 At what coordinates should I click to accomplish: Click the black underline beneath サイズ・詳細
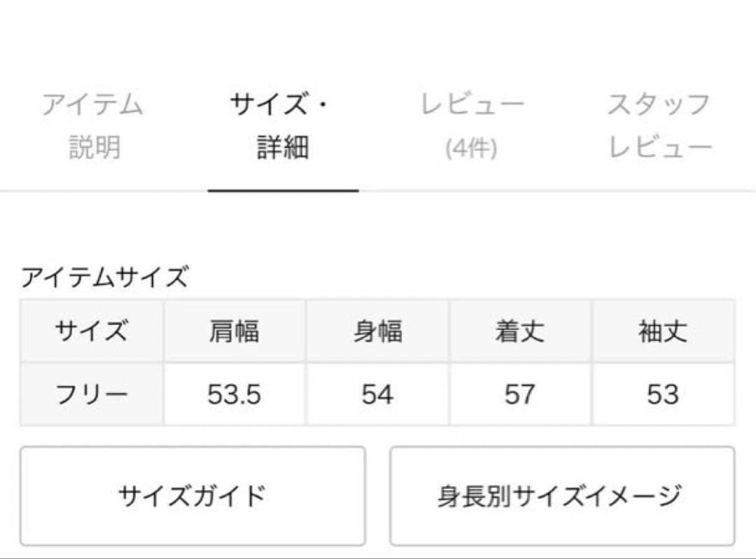283,190
